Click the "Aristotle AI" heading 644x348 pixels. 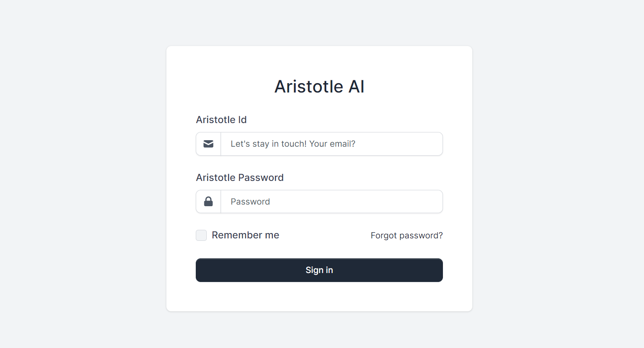(x=319, y=86)
